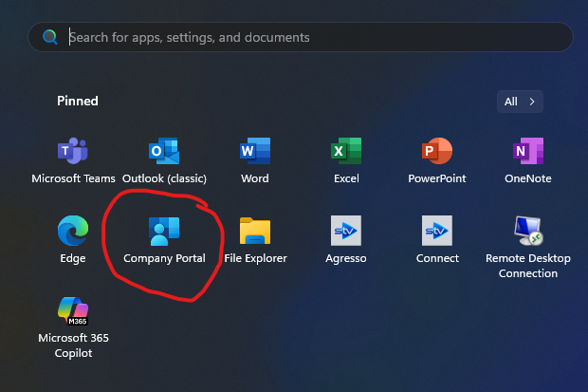The image size is (588, 392).
Task: Open the Word app
Action: click(x=255, y=160)
